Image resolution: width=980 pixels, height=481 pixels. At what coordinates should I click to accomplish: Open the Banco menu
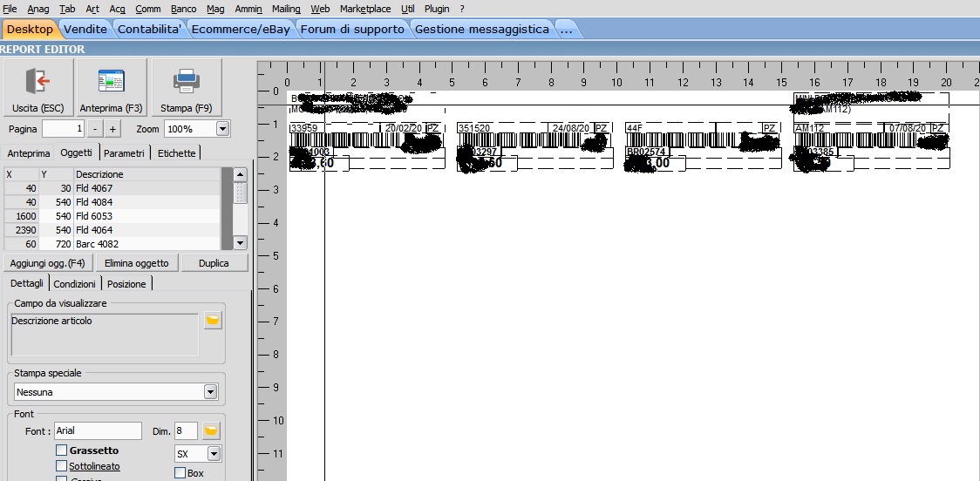[184, 9]
